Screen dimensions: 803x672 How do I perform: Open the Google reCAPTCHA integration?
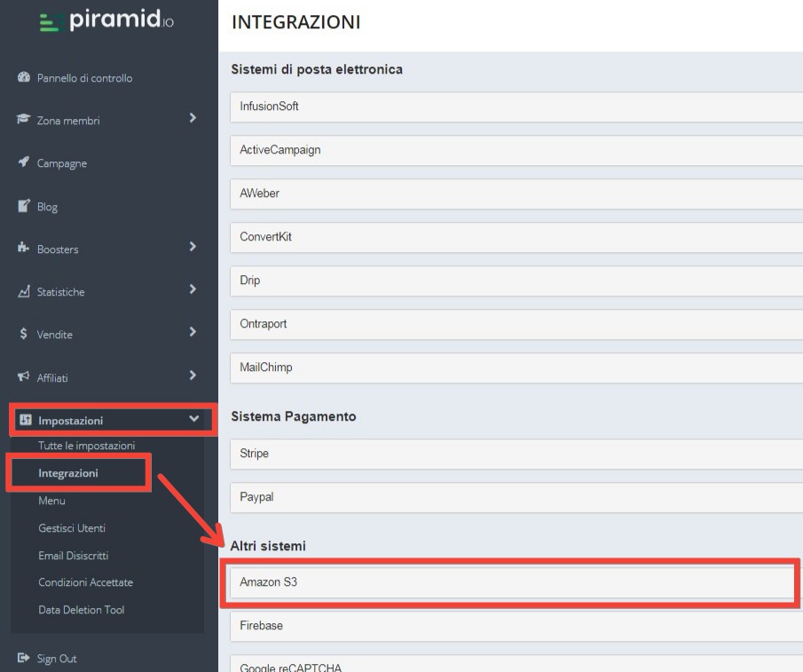pos(516,664)
